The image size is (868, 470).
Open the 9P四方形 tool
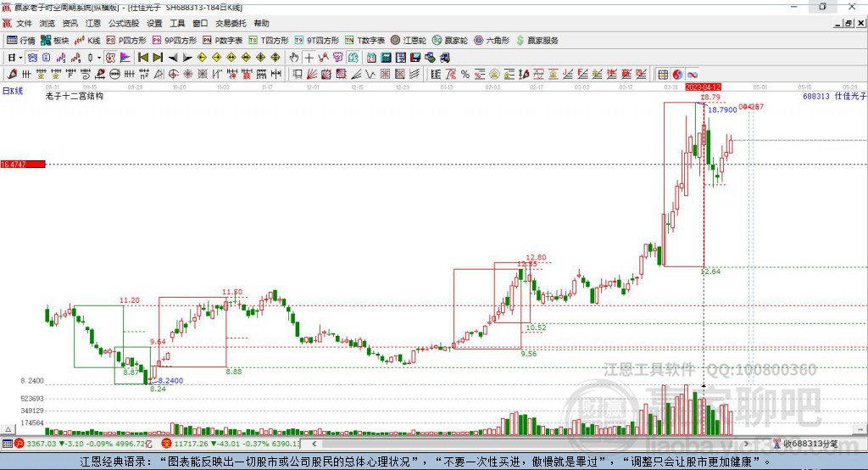coord(175,41)
